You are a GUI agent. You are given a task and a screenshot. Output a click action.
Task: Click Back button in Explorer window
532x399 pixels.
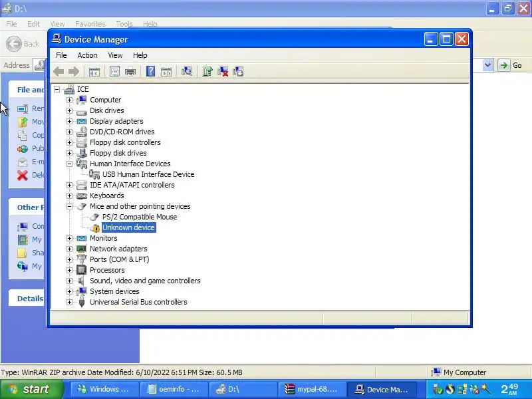pos(23,44)
